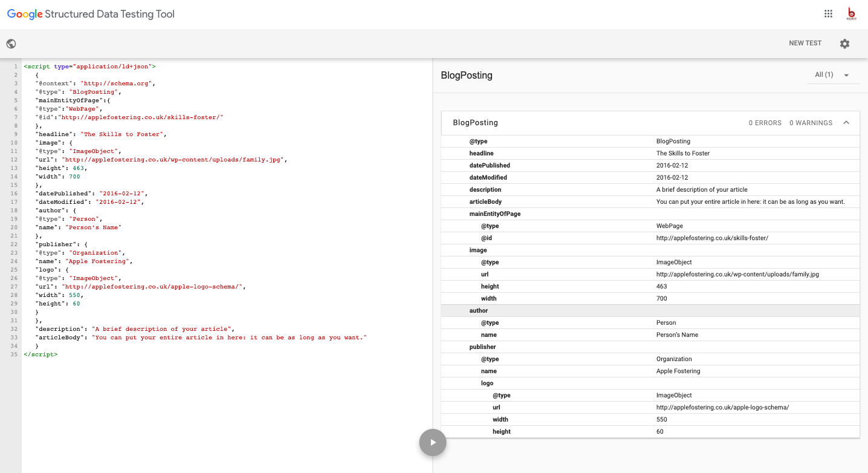Click the Google Structured Data Testing Tool logo

[x=91, y=14]
